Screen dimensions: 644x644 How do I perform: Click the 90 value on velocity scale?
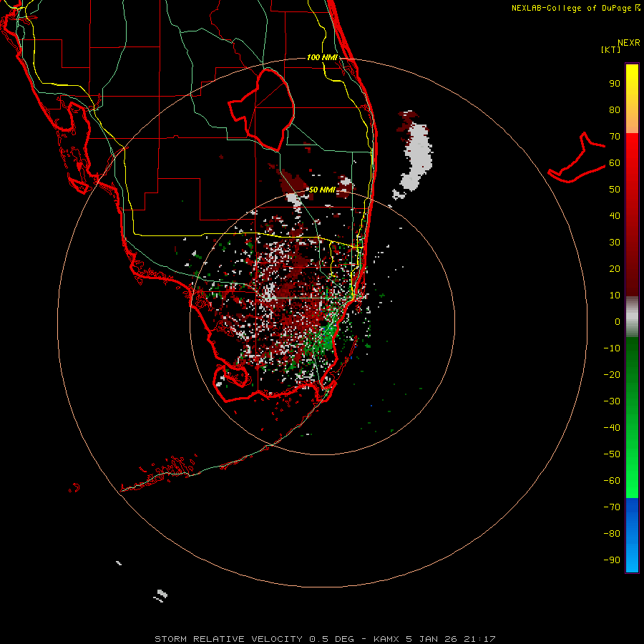pos(615,84)
